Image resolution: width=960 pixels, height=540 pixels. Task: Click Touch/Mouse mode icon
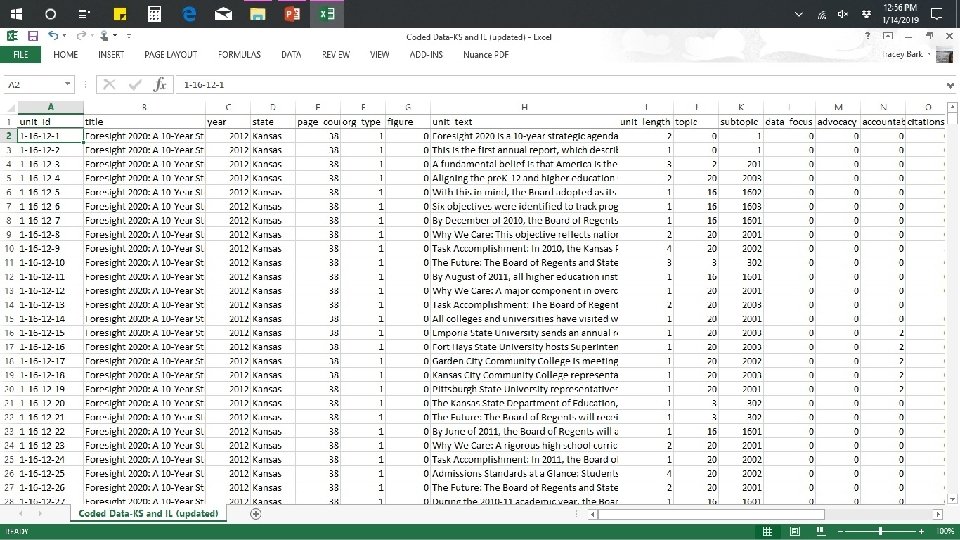click(x=105, y=36)
